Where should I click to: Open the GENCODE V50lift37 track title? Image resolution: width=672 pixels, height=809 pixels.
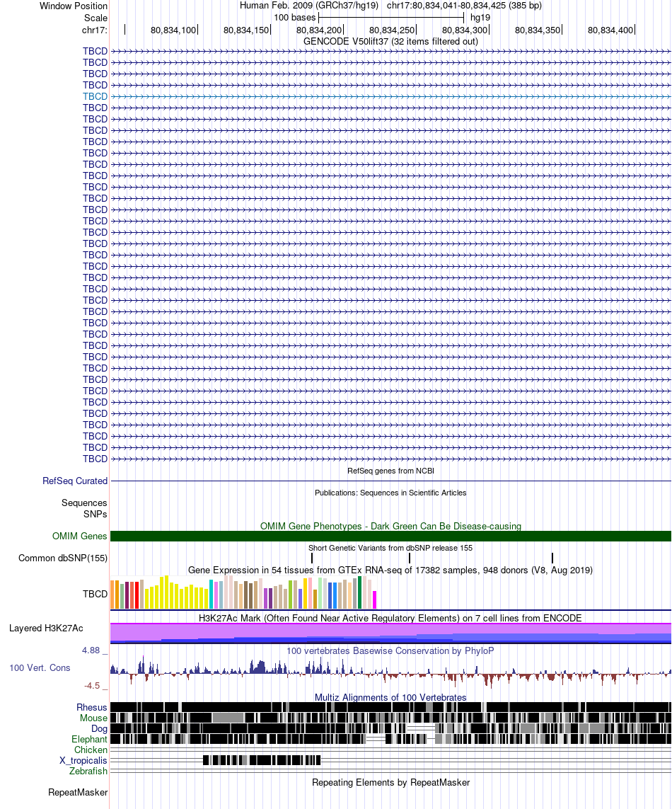click(390, 41)
